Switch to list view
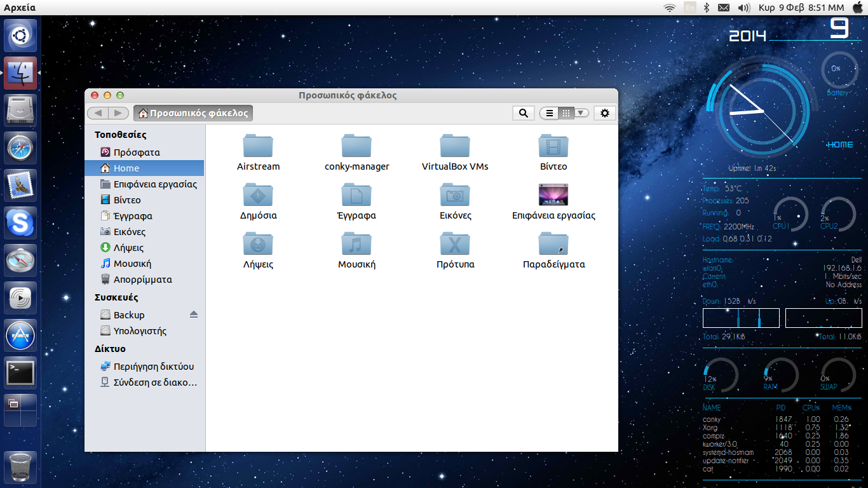The width and height of the screenshot is (868, 488). 550,113
